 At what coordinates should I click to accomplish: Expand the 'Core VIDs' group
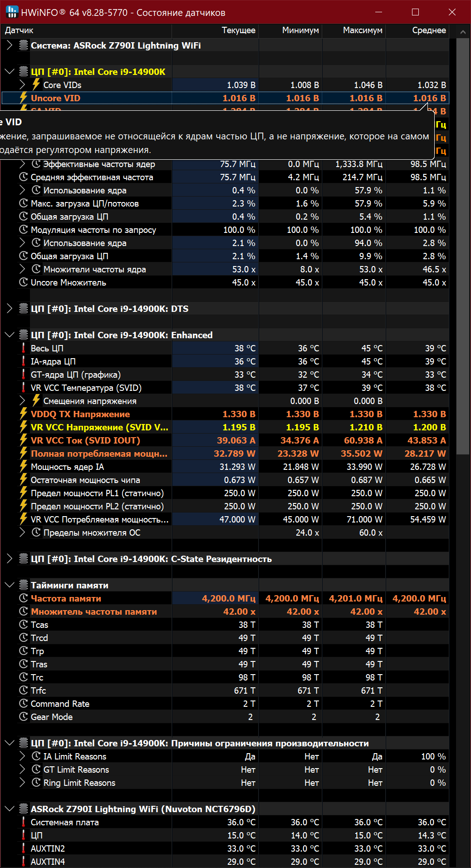click(22, 85)
